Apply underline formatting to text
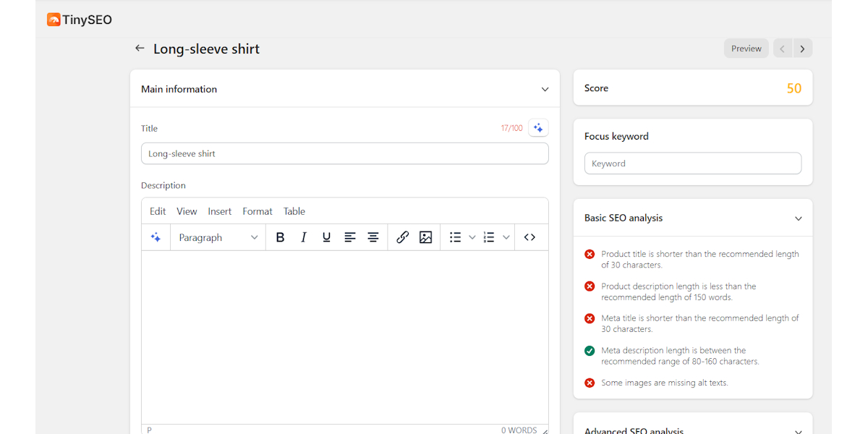The width and height of the screenshot is (868, 434). 326,237
